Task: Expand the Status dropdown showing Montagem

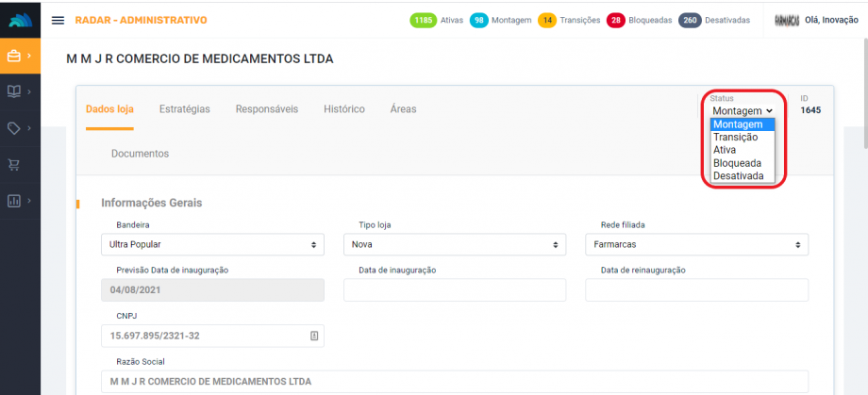Action: (743, 110)
